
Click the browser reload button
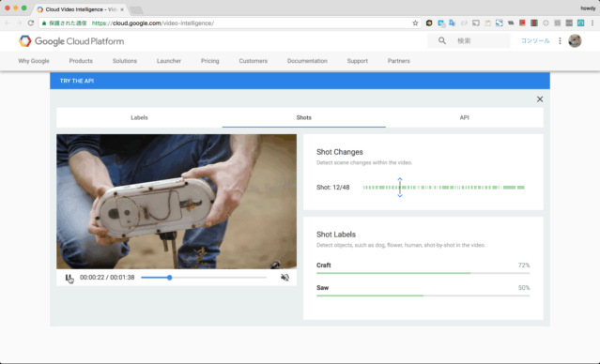click(31, 23)
